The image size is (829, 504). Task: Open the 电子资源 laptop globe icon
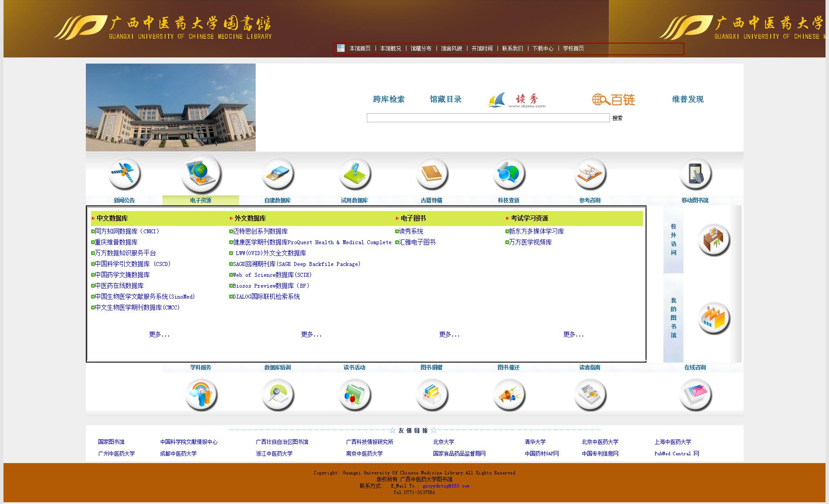(x=201, y=174)
